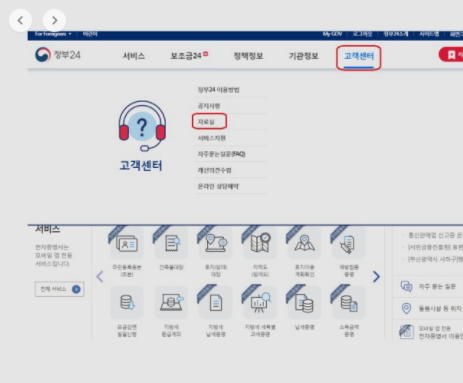Open the 건축물대장 service icon
The image size is (463, 383).
click(x=171, y=244)
